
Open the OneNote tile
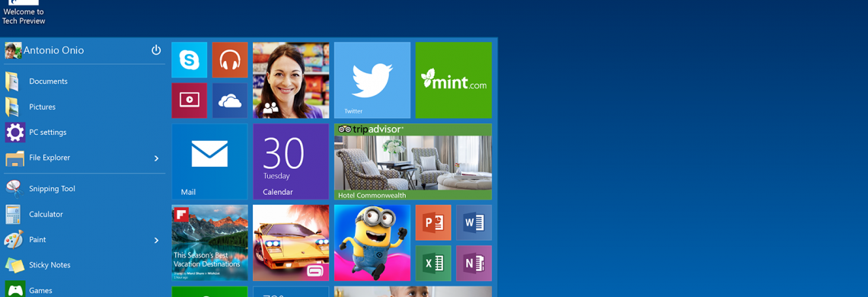474,263
